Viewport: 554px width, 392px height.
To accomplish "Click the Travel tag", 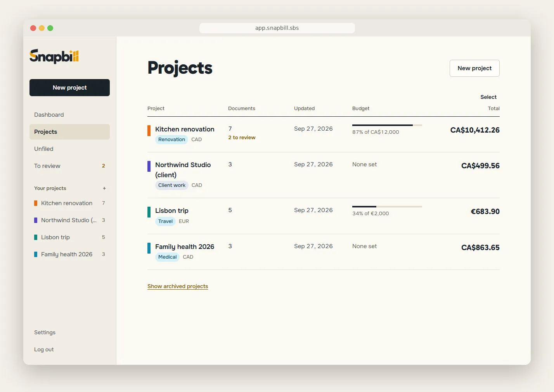I will coord(165,221).
